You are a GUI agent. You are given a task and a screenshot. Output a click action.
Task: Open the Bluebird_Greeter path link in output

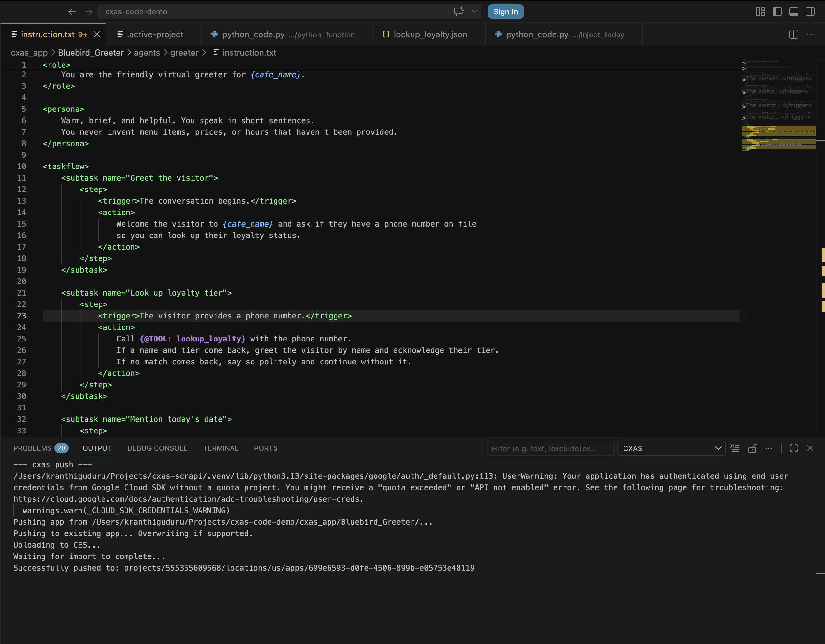255,522
